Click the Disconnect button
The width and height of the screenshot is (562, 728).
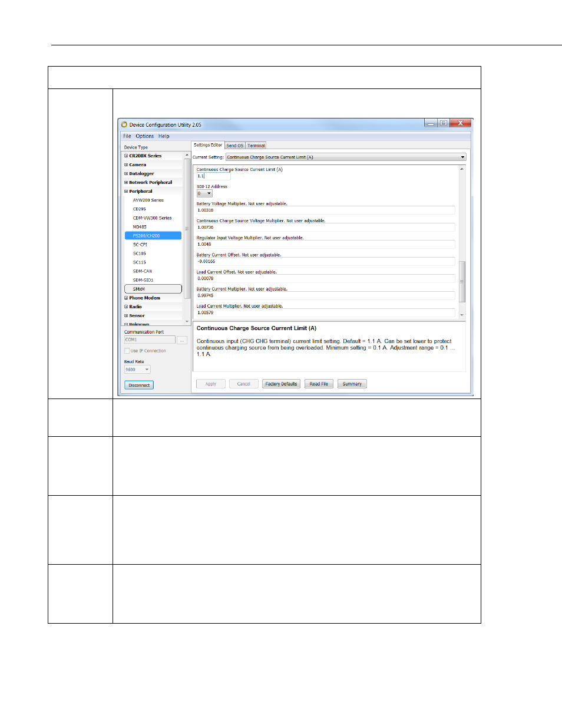click(139, 385)
